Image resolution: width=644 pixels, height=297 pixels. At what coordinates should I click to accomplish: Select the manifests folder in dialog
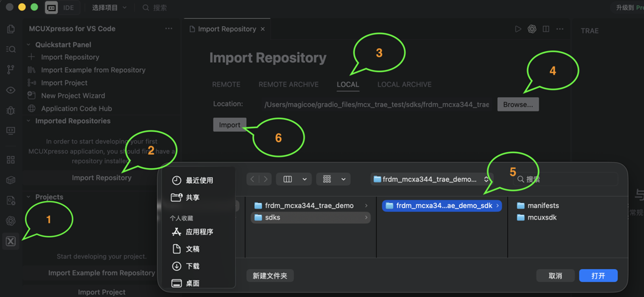tap(538, 206)
